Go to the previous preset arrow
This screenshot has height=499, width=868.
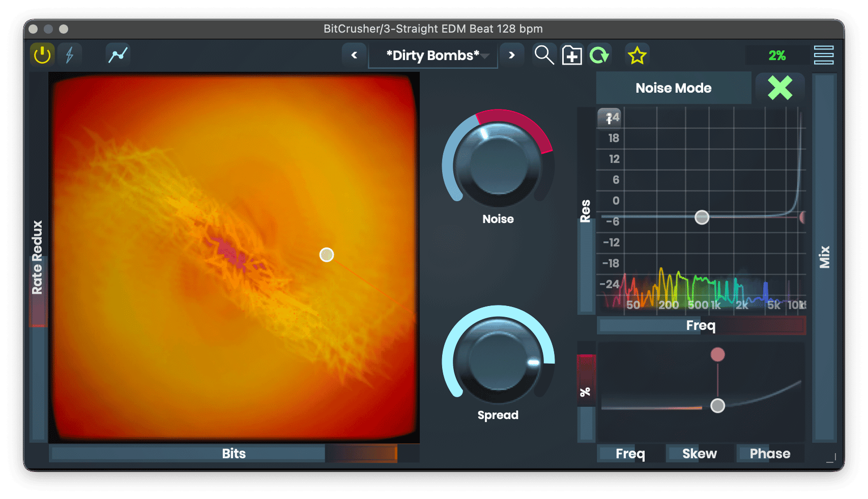click(x=354, y=55)
